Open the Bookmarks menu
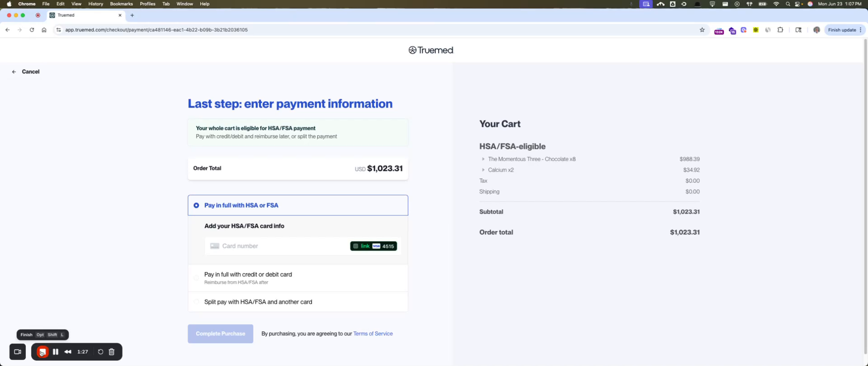The height and width of the screenshot is (366, 868). point(121,4)
